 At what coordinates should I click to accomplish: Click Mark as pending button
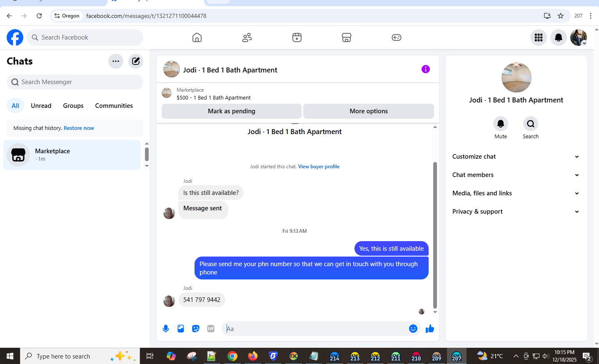[232, 111]
